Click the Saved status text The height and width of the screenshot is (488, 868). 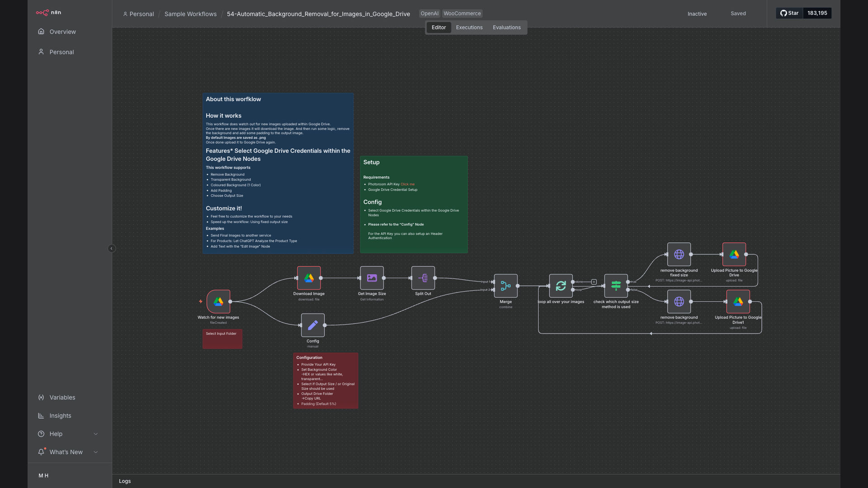738,14
